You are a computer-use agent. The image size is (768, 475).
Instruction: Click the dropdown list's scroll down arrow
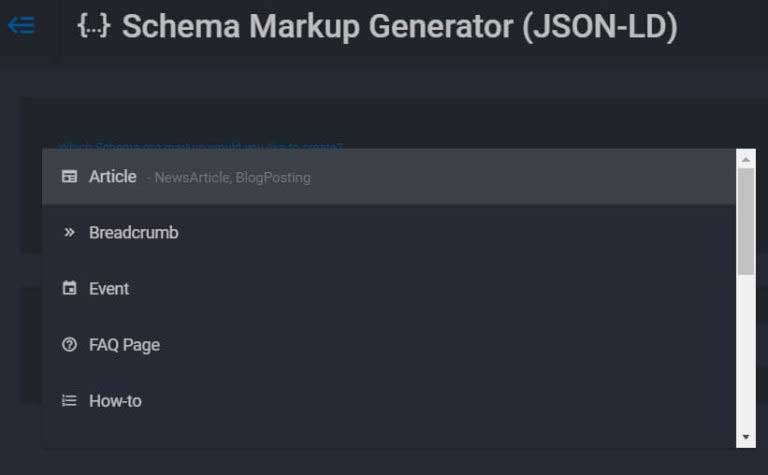point(746,437)
